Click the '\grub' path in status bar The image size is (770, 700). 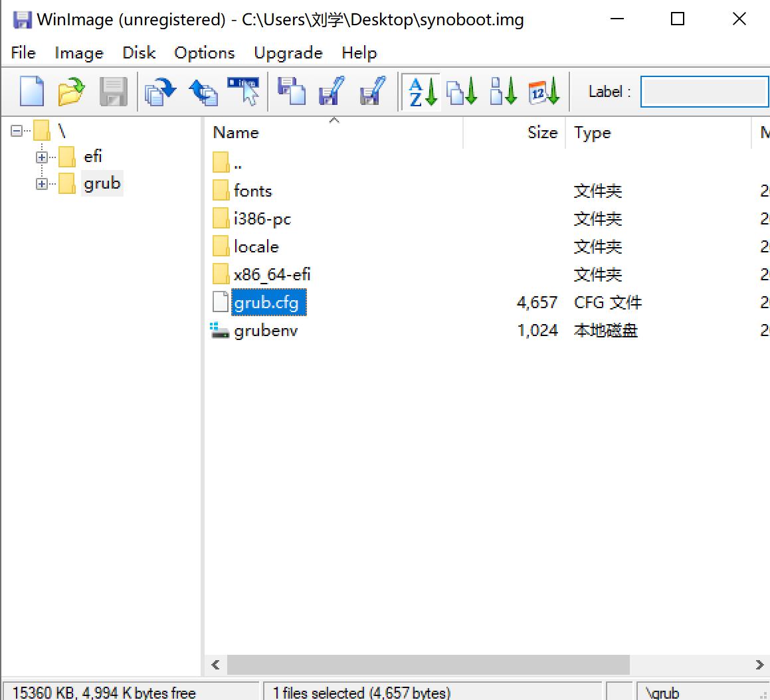662,693
